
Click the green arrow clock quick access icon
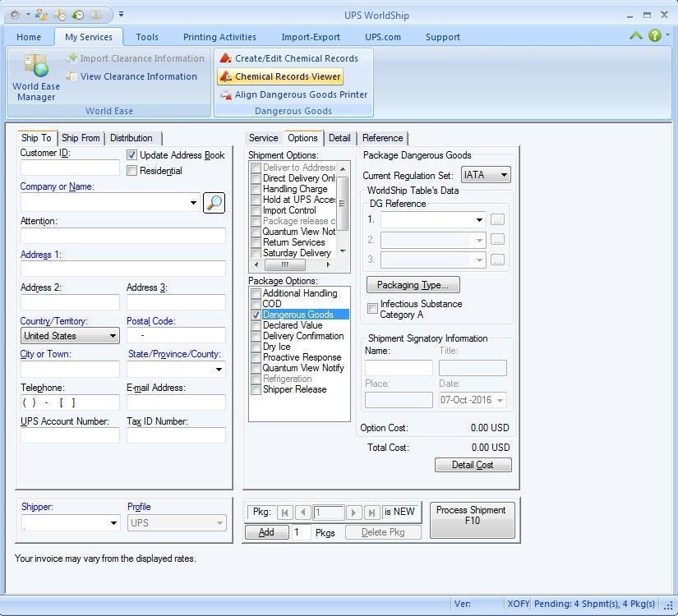pyautogui.click(x=78, y=15)
